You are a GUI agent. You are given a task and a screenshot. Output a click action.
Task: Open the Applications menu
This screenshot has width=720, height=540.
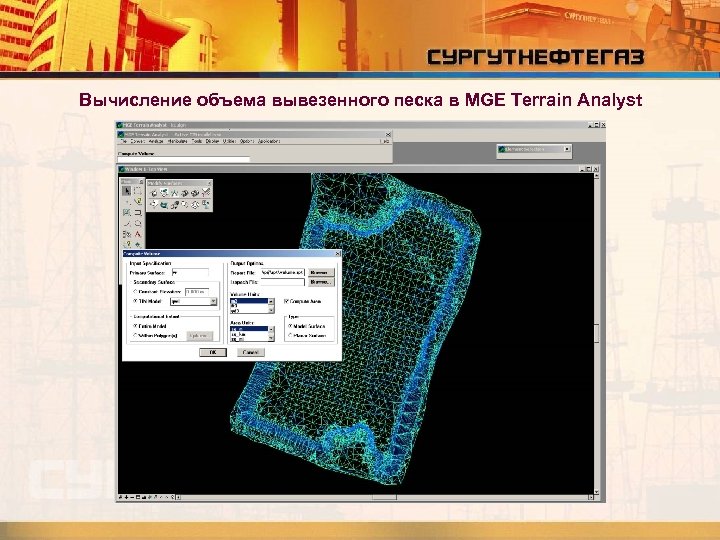coord(269,141)
